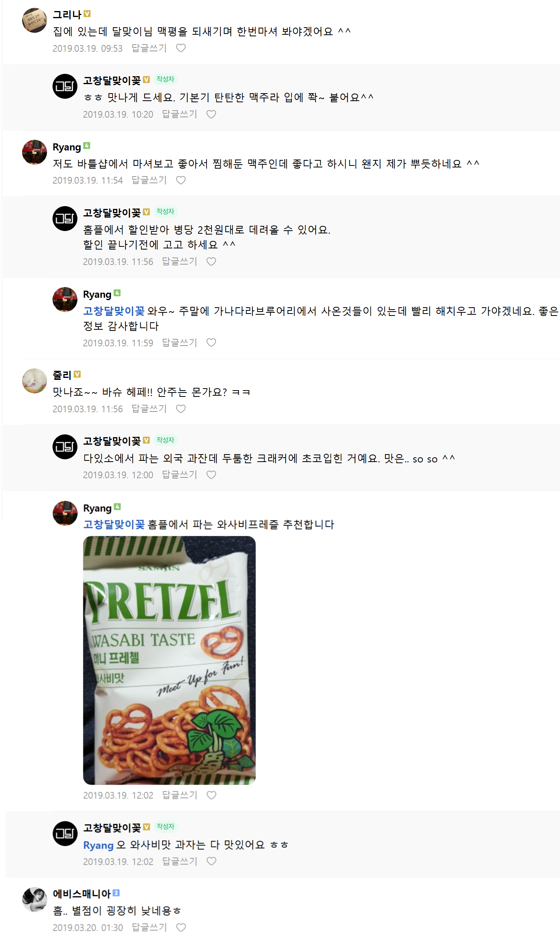This screenshot has width=560, height=945.
Task: Toggle heart on 줄리's comment
Action: 181,409
